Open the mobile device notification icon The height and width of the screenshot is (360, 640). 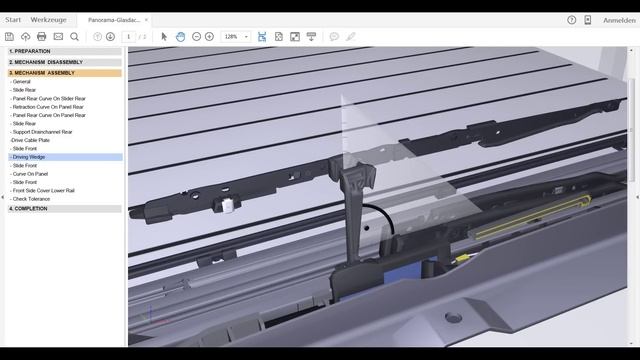(588, 20)
